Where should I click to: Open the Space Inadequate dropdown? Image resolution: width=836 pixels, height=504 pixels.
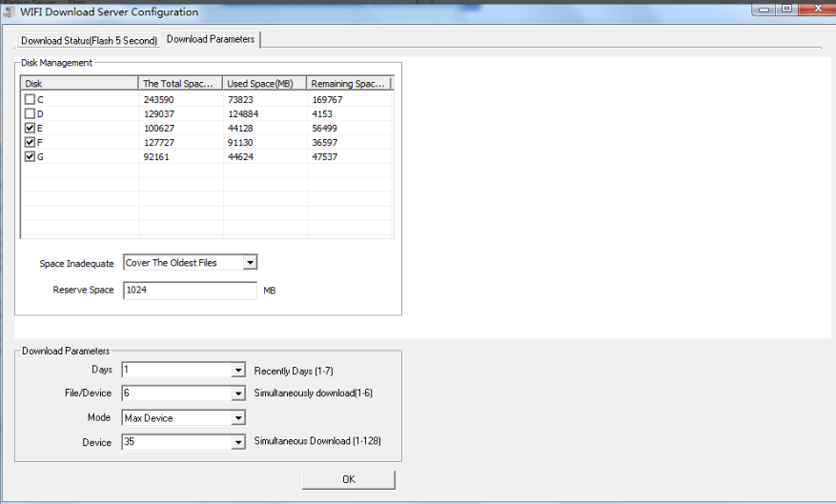tap(250, 263)
